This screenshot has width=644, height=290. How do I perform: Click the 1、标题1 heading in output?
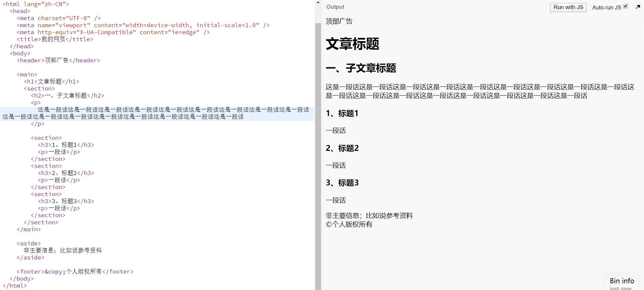click(x=342, y=114)
